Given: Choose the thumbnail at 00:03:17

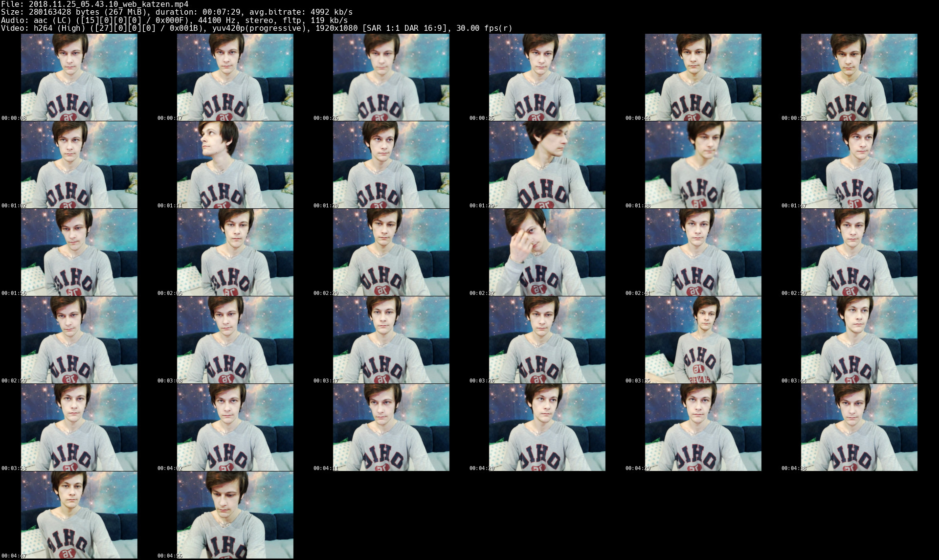Looking at the screenshot, I should (x=391, y=340).
